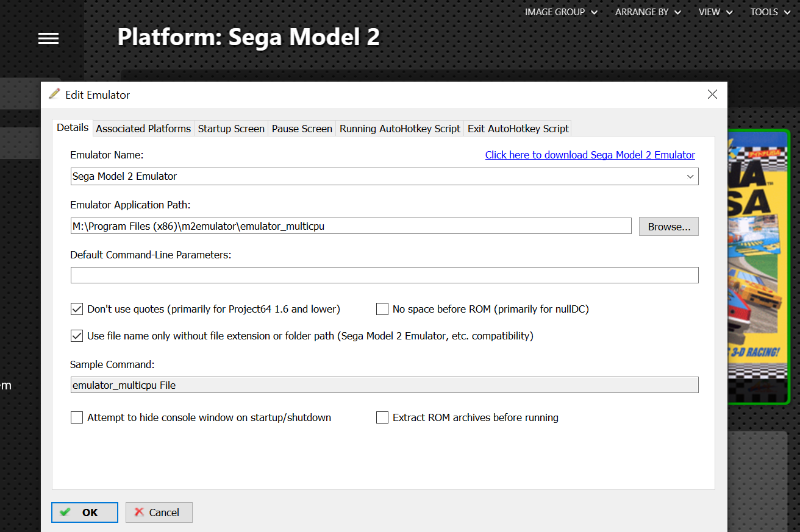Click the Platform: Sega Model 2 heading
This screenshot has width=800, height=532.
tap(249, 37)
